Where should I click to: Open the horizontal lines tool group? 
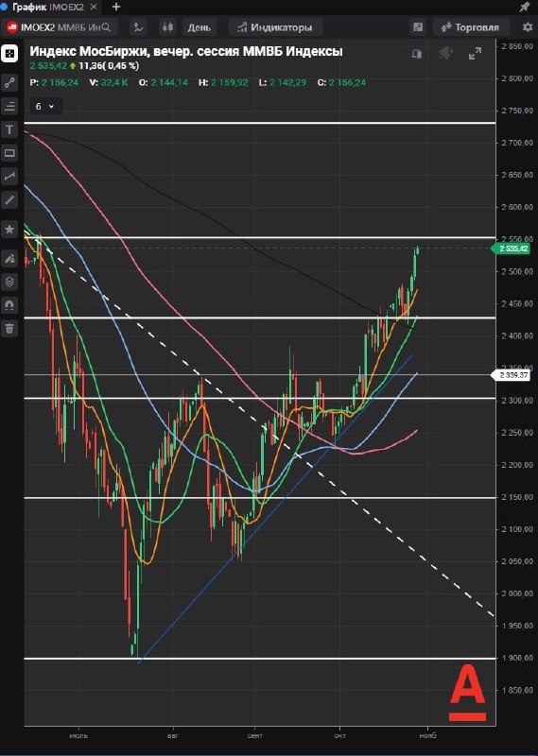pos(9,106)
